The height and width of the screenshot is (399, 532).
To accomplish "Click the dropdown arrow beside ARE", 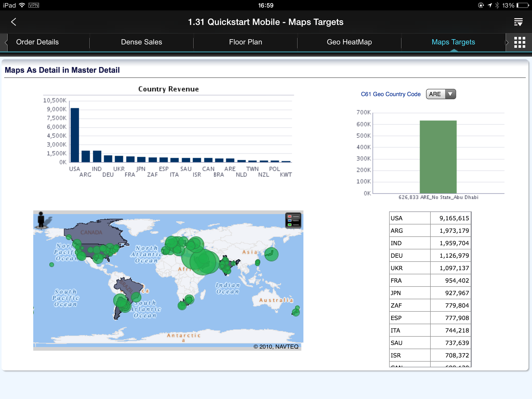I will (450, 94).
